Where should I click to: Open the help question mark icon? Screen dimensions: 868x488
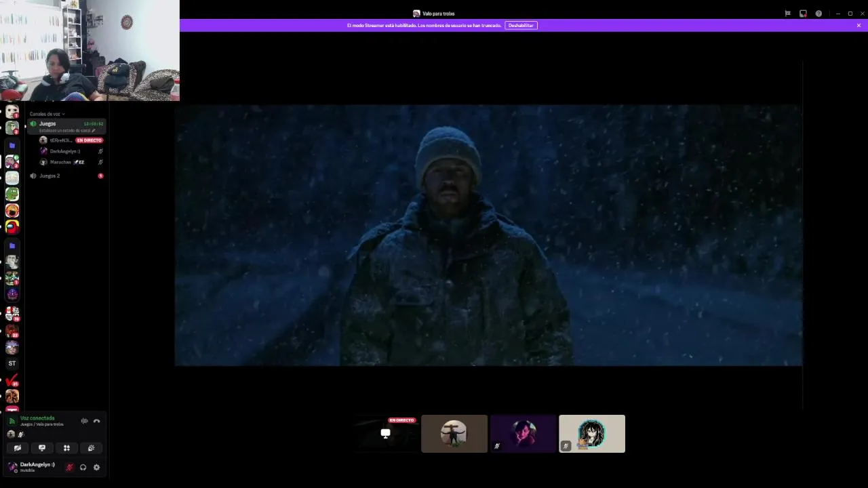point(818,14)
